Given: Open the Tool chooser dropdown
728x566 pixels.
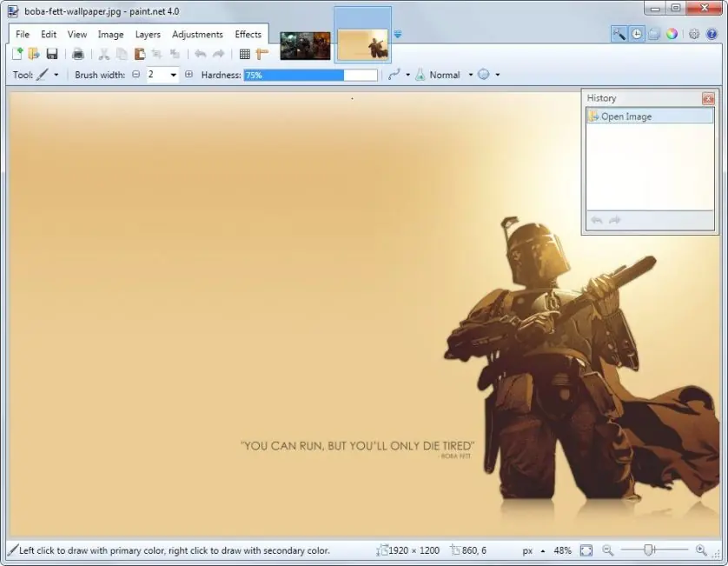Looking at the screenshot, I should (56, 76).
